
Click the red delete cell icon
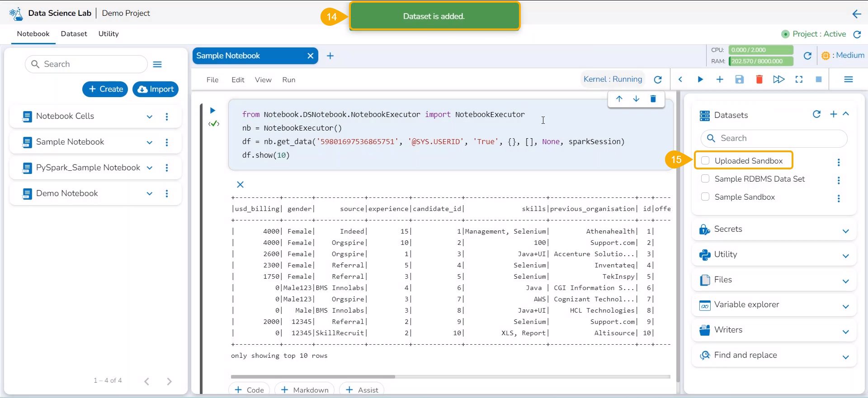[759, 80]
